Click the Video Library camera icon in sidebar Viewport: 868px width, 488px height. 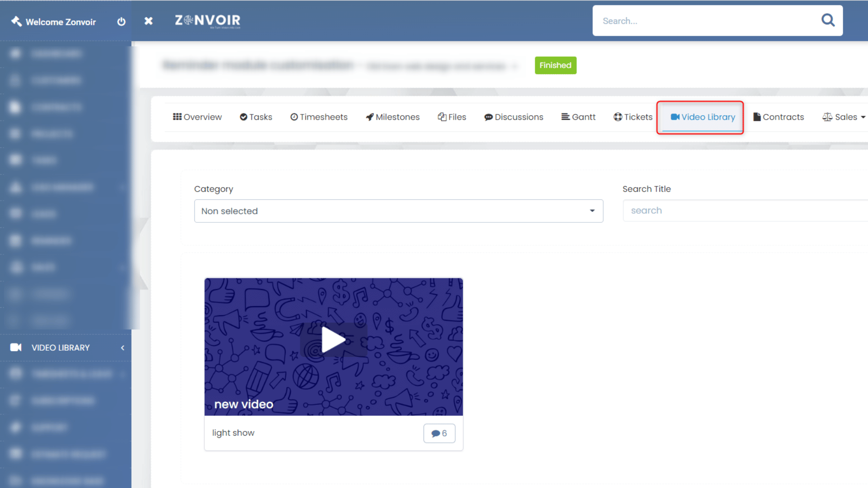click(x=16, y=347)
